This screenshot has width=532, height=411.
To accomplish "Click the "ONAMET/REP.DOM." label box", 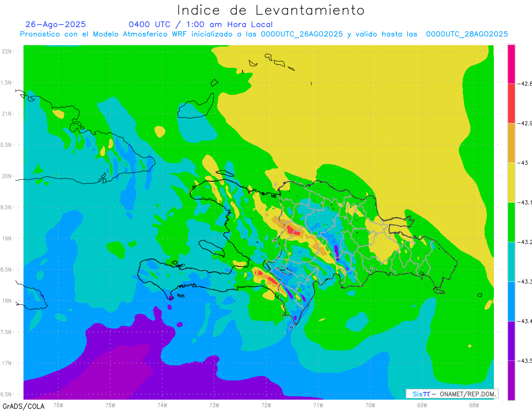I will pyautogui.click(x=452, y=394).
